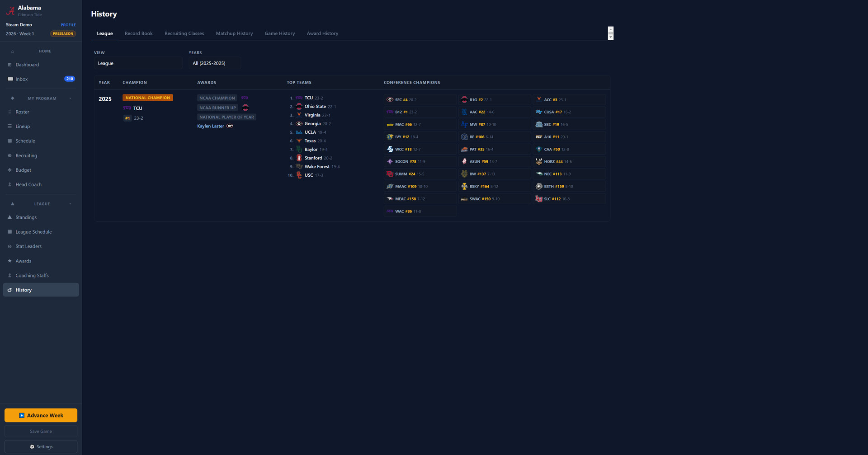Collapse the My Program section

(70, 99)
